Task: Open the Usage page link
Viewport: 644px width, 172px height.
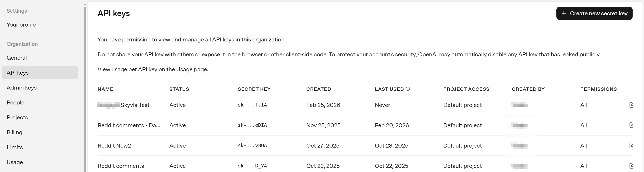Action: pos(192,69)
